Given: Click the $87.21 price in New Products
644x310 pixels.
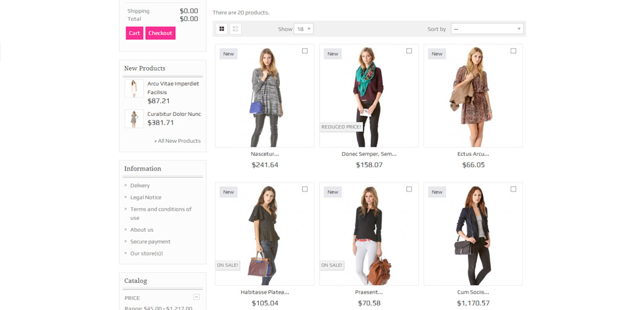Looking at the screenshot, I should [x=158, y=101].
